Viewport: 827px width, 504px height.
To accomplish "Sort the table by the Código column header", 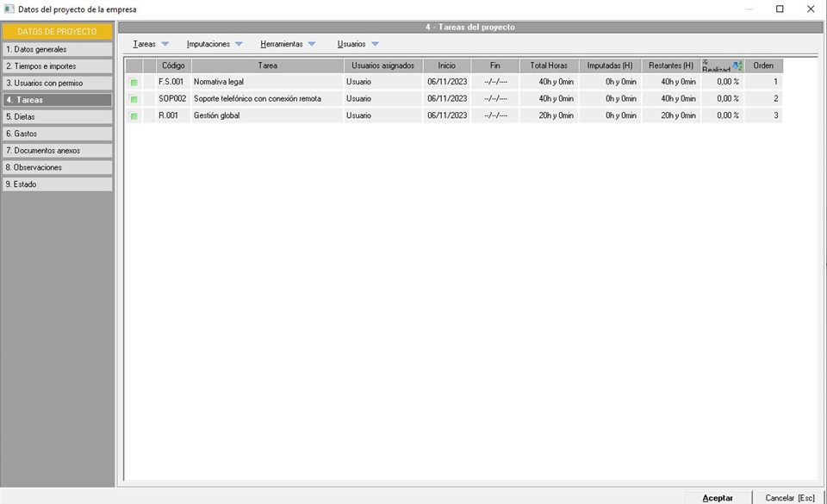I will (x=173, y=65).
